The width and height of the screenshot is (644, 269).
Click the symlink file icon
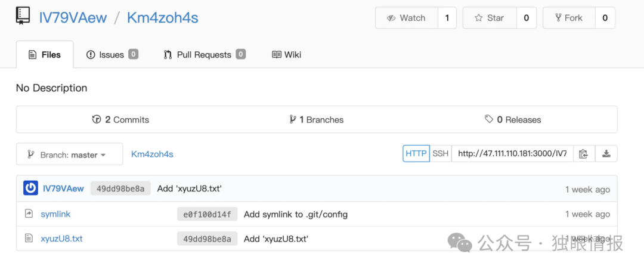[29, 214]
